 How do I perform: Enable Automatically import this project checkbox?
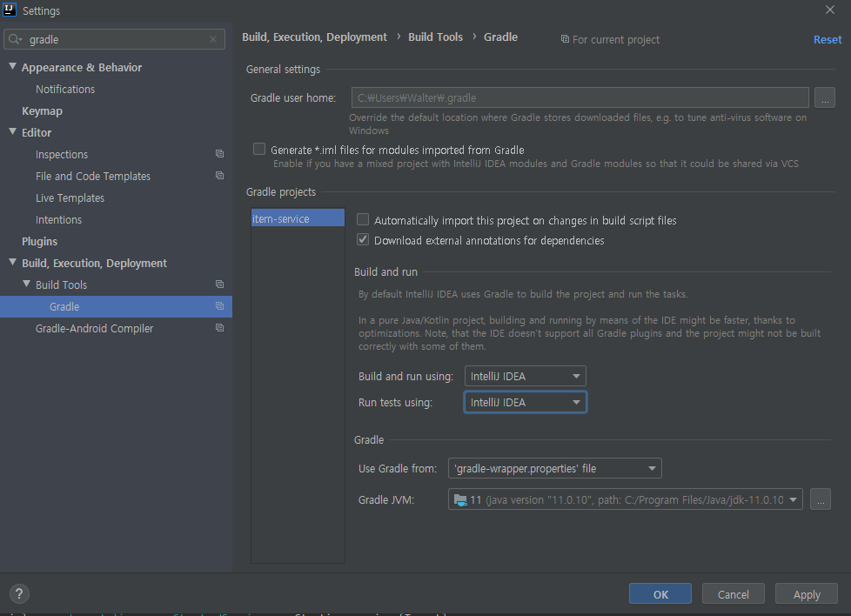tap(363, 220)
